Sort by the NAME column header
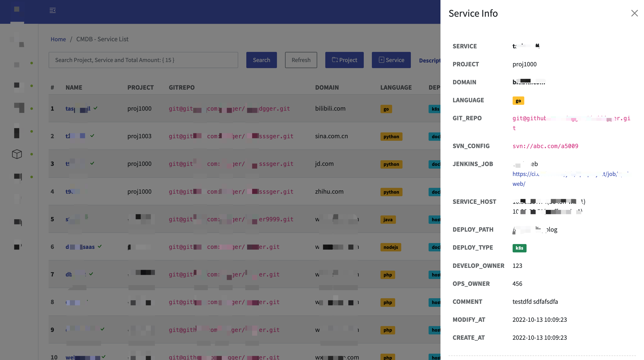 click(x=74, y=88)
